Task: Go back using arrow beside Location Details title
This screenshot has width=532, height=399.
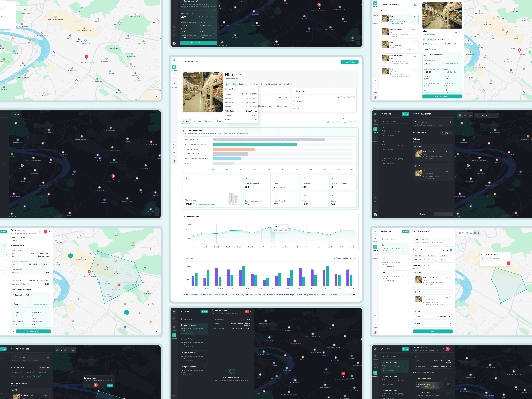Action: (183, 62)
